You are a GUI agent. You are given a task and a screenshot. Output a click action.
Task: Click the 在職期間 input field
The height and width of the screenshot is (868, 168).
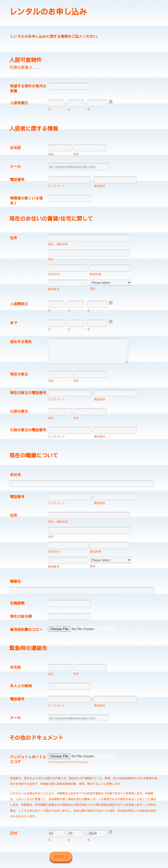[69, 603]
